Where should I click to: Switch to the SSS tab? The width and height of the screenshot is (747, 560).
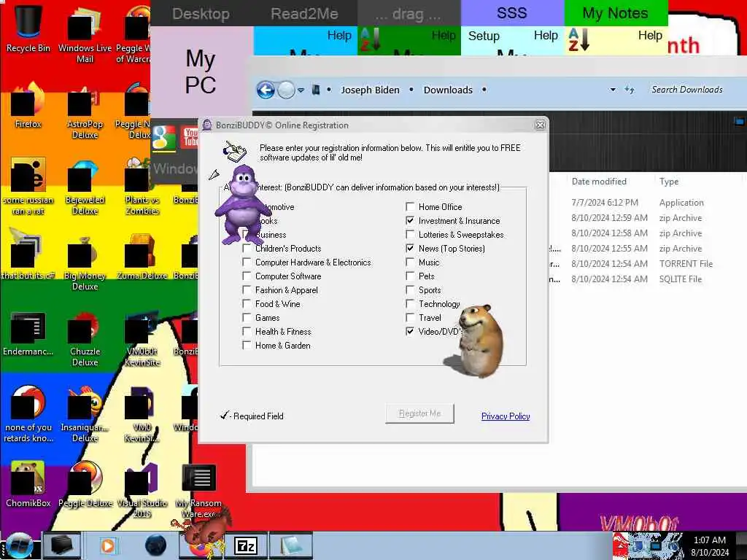tap(511, 13)
